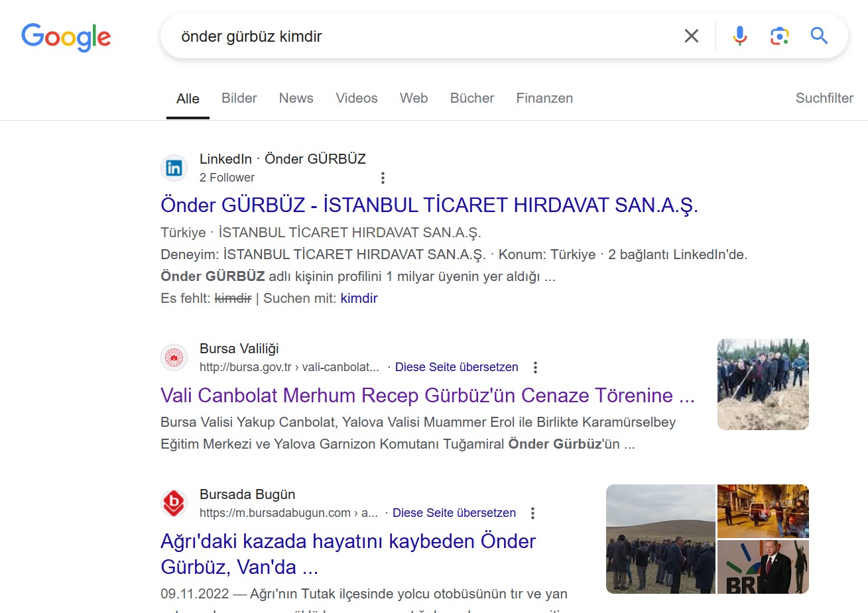Click the 'Bursa Valiliği' source name
Viewport: 868px width, 613px height.
[239, 349]
